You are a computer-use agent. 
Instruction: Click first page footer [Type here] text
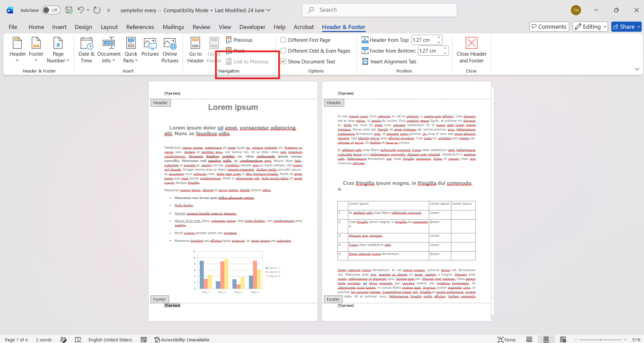pos(172,306)
